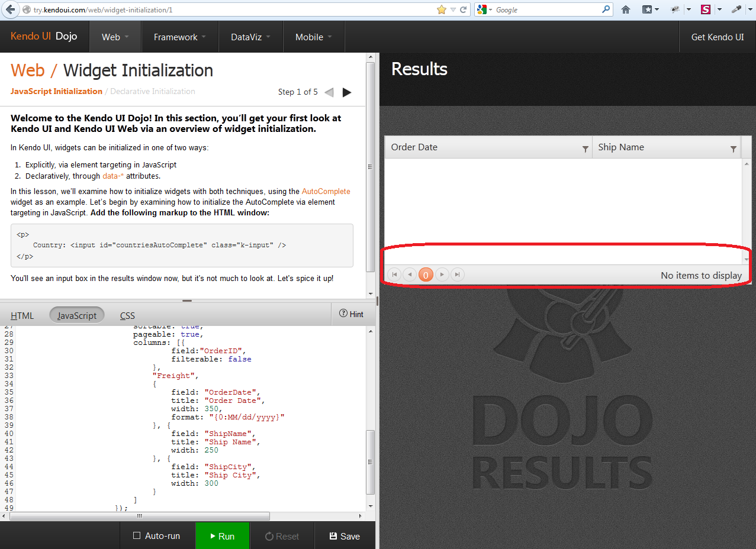Viewport: 756px width, 549px height.
Task: Go to the next step arrow
Action: 347,92
